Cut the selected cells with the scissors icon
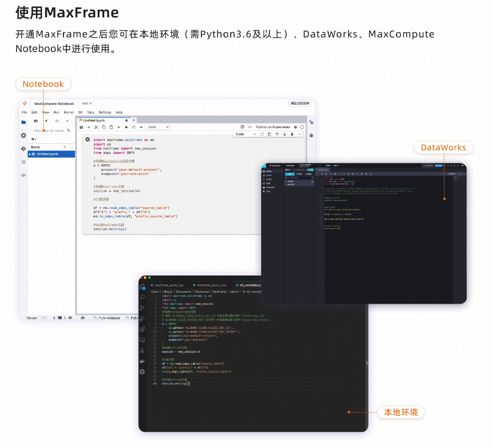Image resolution: width=493 pixels, height=448 pixels. tap(96, 127)
